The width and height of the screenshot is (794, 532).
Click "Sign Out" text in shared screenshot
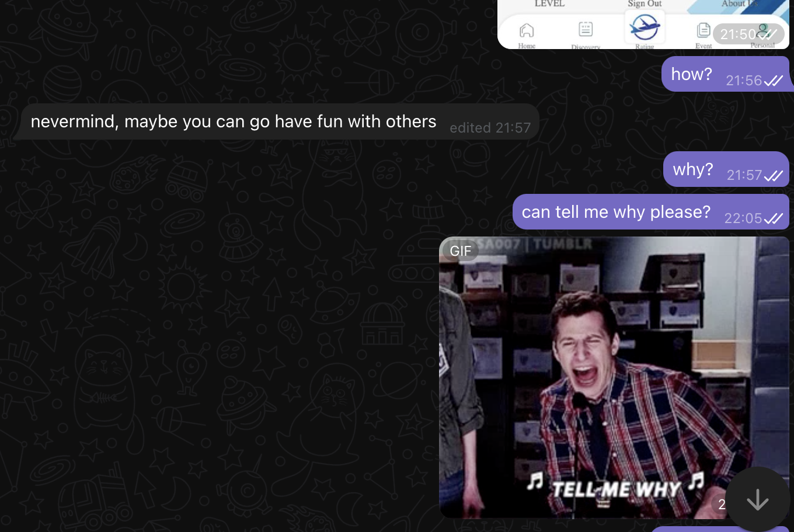(645, 4)
